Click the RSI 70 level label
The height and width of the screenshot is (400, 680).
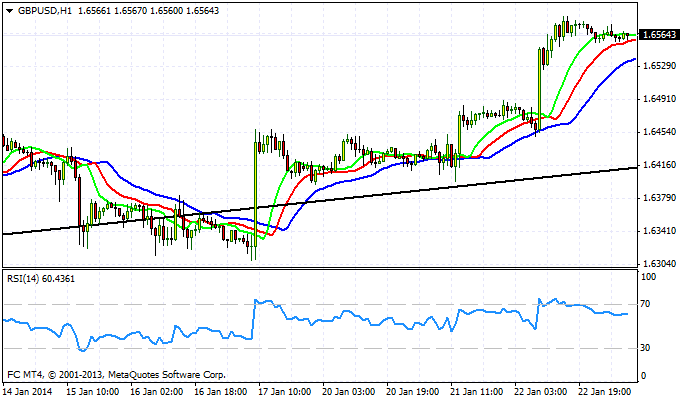(645, 304)
